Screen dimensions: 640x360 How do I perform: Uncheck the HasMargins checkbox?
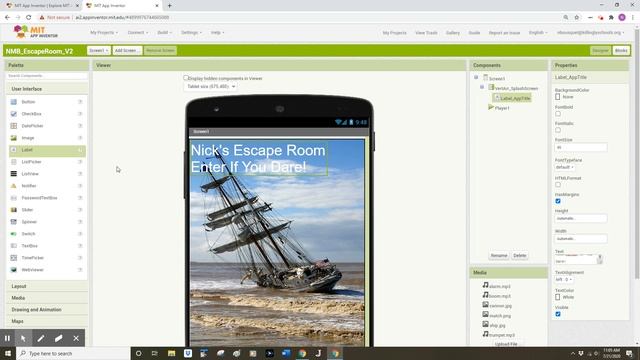coord(558,201)
